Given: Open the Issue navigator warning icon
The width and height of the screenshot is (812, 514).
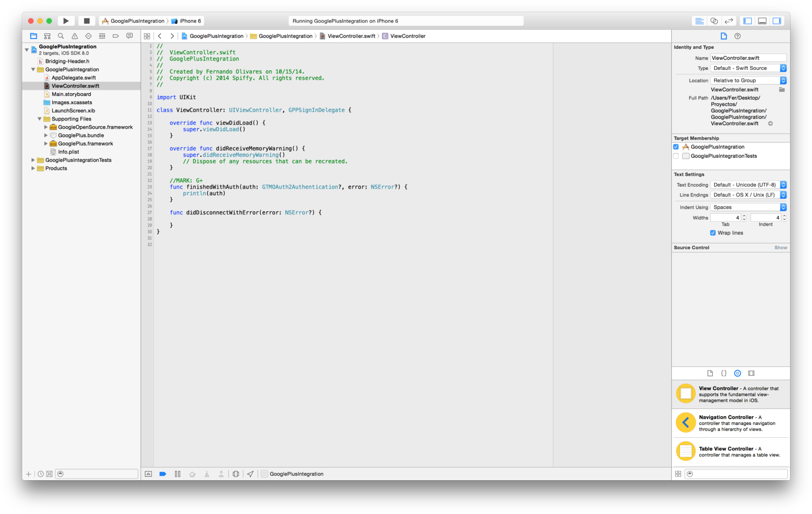Looking at the screenshot, I should (75, 36).
